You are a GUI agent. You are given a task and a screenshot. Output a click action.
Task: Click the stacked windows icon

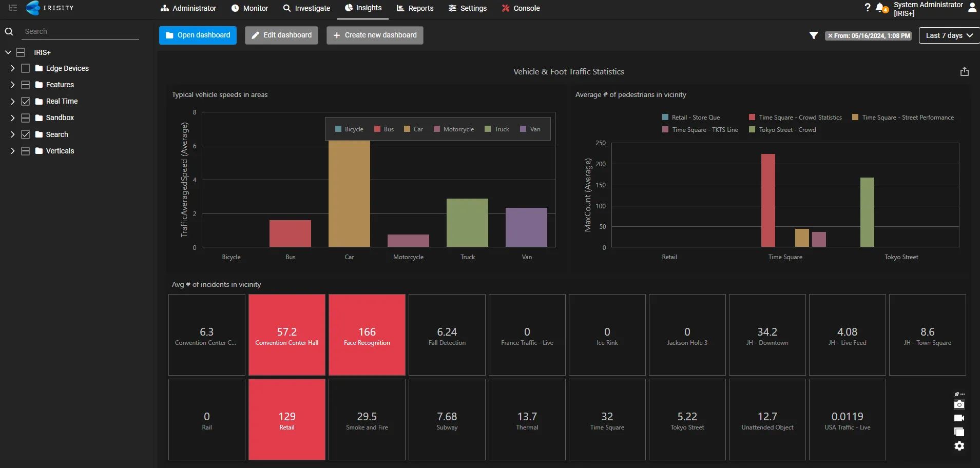coord(959,432)
